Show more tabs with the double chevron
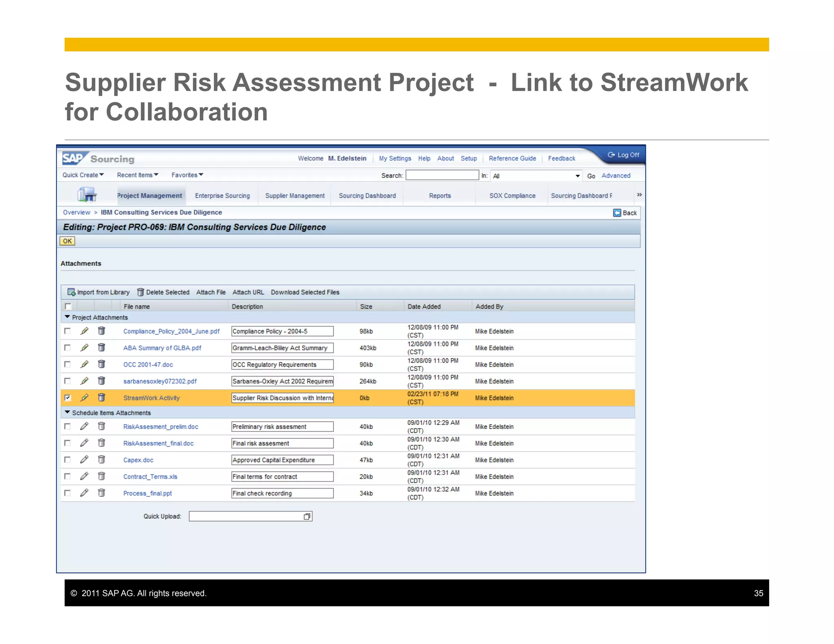This screenshot has width=834, height=644. coord(639,195)
